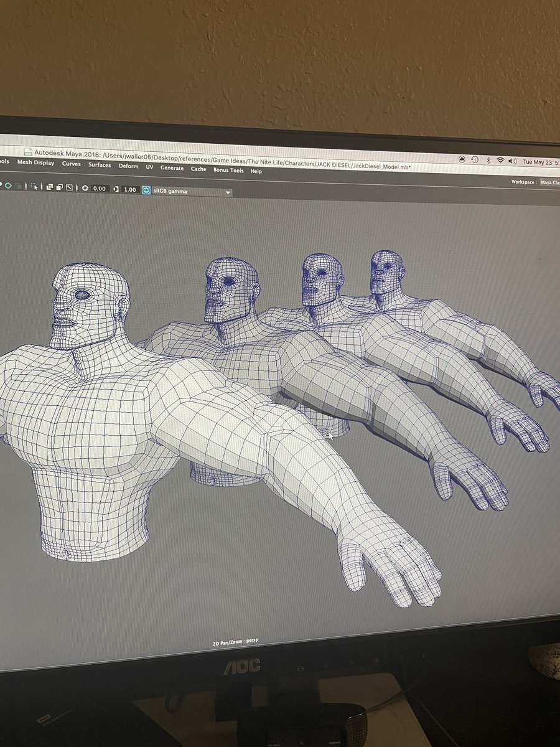The height and width of the screenshot is (747, 560).
Task: Click the gamma curve icon beside the 1.00 field
Action: [x=116, y=188]
